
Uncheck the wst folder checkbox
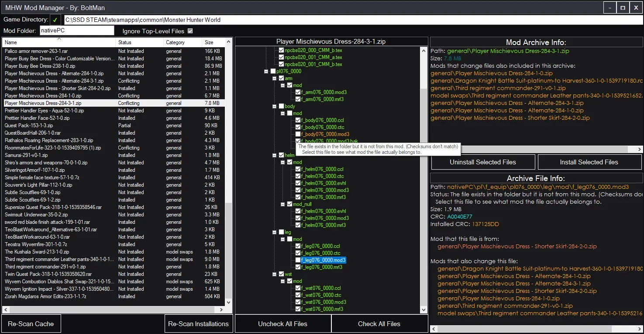pos(281,274)
